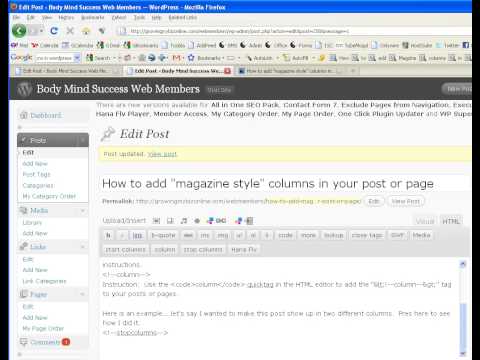Screen dimensions: 480x360
Task: Click the Gmail icon in Google toolbar
Action: [x=176, y=58]
